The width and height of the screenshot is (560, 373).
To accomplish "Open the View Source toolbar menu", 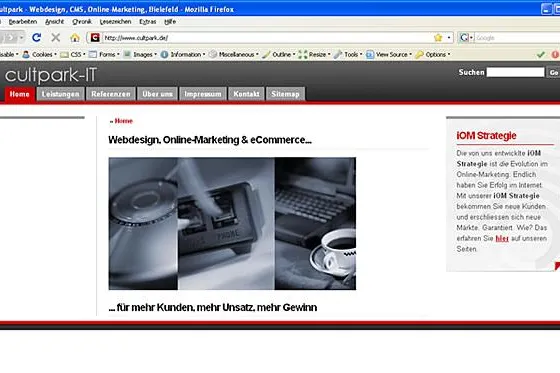I will click(389, 54).
